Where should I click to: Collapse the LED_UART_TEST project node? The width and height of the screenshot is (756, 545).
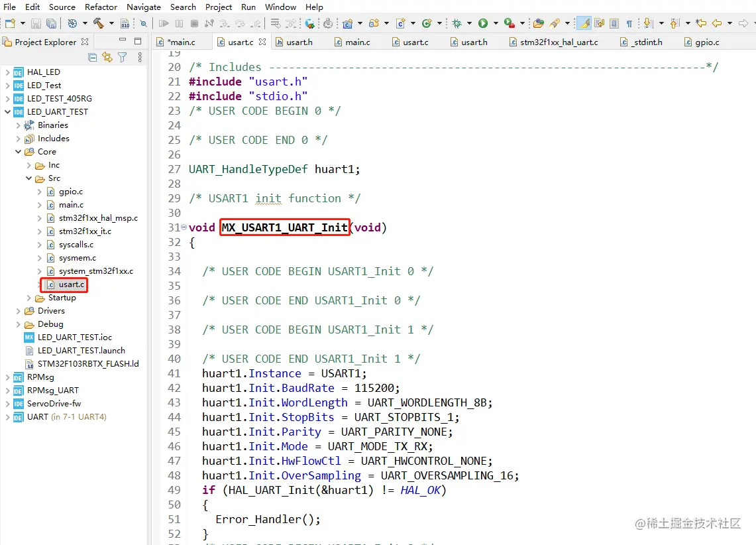tap(7, 112)
